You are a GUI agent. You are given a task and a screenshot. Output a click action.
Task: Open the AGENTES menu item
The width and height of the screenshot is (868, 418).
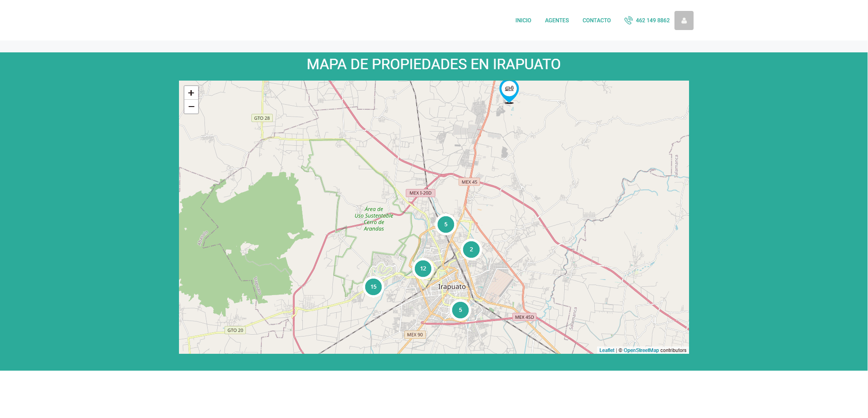point(557,20)
